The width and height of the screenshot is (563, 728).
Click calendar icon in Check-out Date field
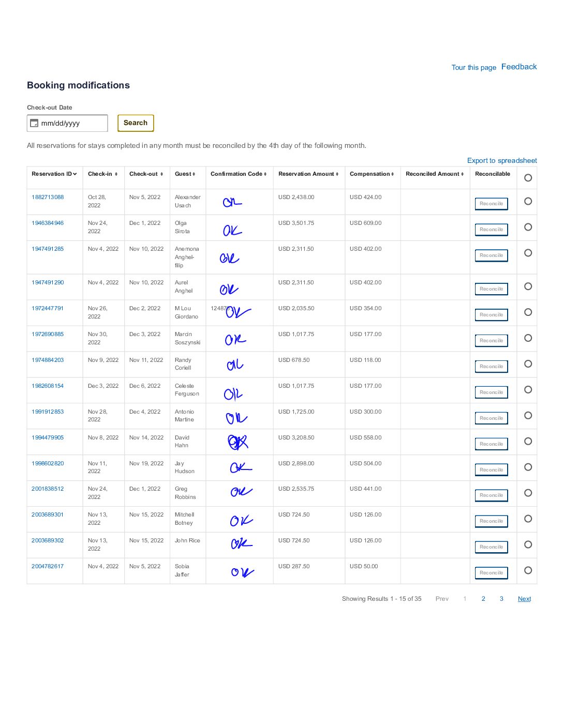coord(34,123)
